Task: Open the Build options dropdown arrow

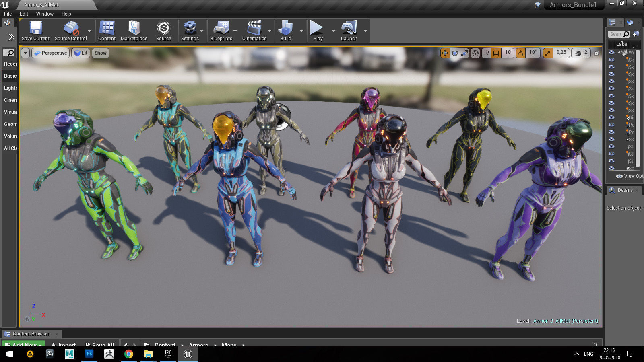Action: point(301,31)
